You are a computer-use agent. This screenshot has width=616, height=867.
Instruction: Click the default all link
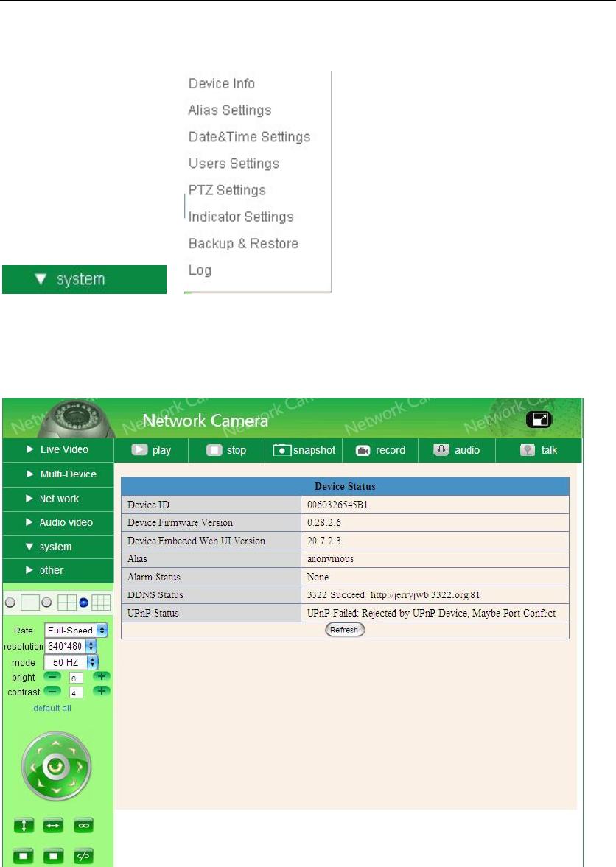tap(52, 709)
